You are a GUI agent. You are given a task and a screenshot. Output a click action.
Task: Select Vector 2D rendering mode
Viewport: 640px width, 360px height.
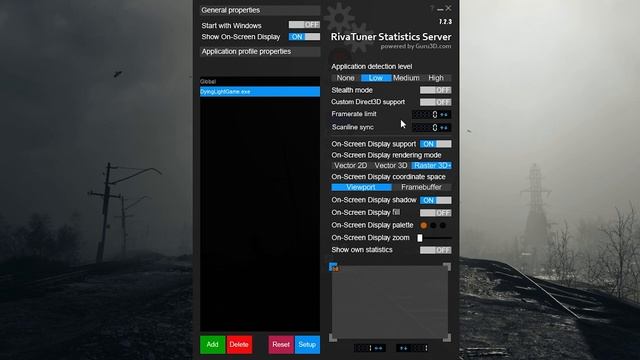coord(351,166)
